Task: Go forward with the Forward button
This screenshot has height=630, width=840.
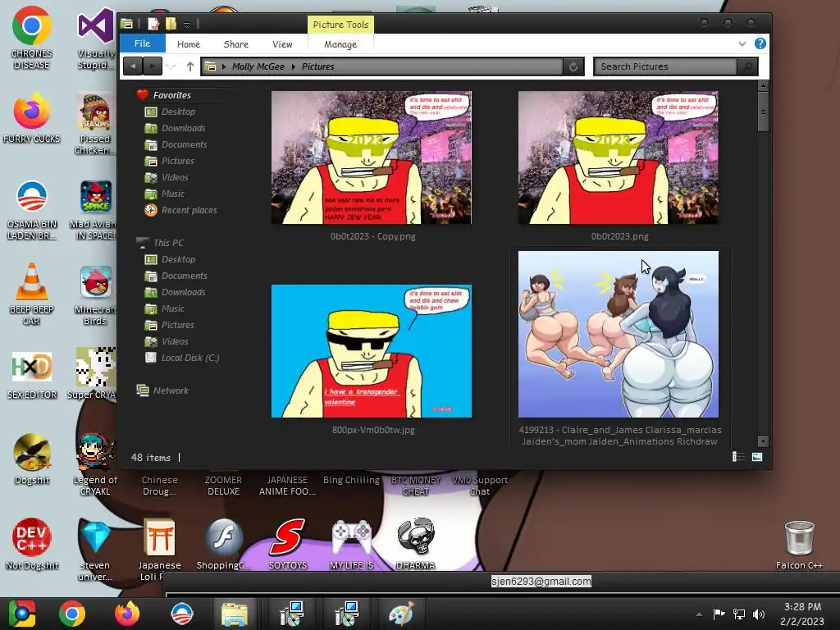Action: (152, 66)
